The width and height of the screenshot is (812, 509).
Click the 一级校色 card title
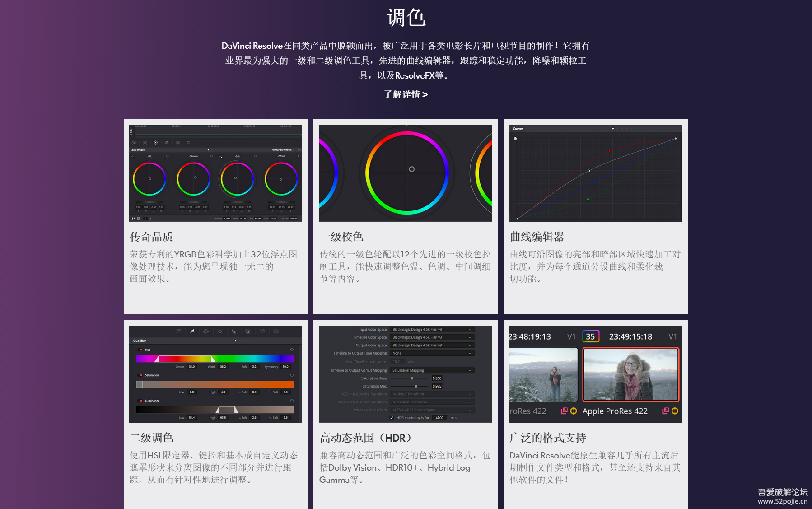341,237
